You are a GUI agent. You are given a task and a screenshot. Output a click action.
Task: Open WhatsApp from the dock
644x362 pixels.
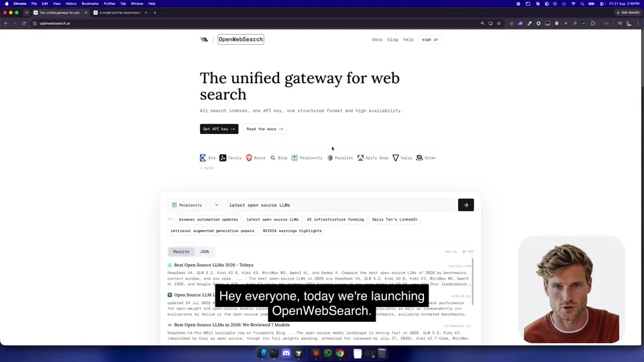328,353
